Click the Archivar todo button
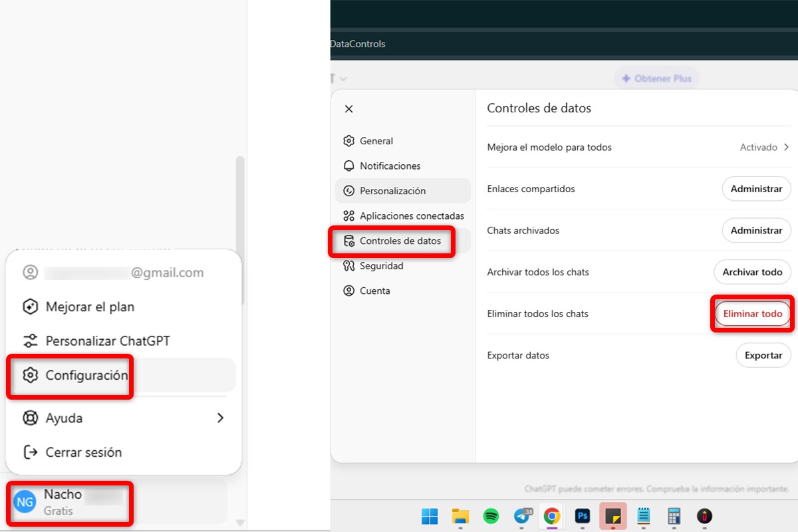 click(x=752, y=272)
